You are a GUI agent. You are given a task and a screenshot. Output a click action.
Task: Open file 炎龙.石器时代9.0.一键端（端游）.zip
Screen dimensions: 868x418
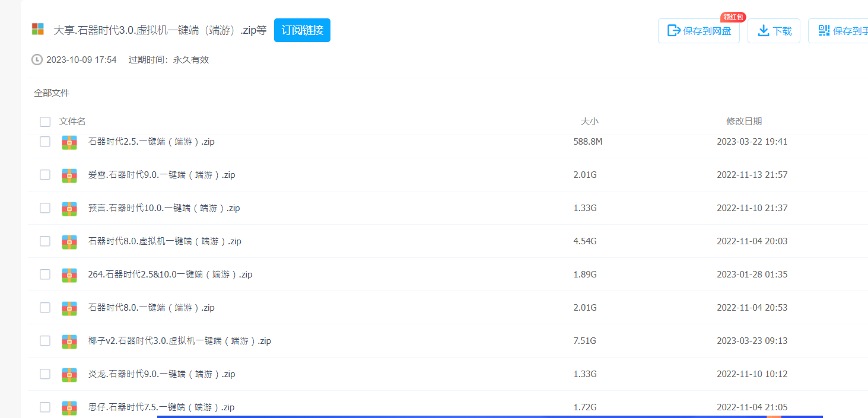pos(161,374)
